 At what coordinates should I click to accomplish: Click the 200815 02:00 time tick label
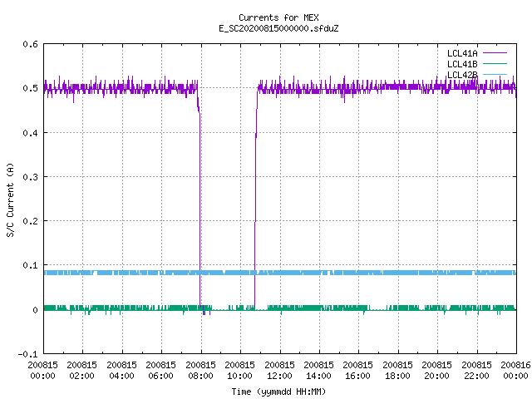(81, 370)
